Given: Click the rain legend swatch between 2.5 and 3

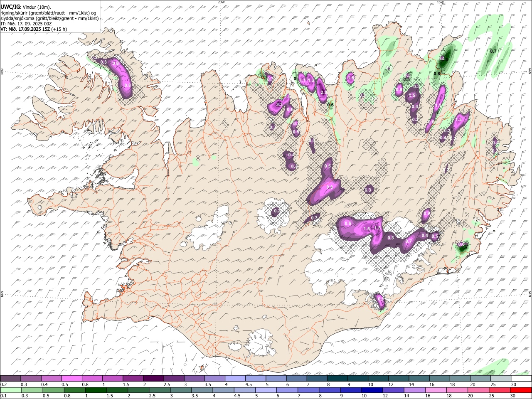Looking at the screenshot, I should [160, 390].
